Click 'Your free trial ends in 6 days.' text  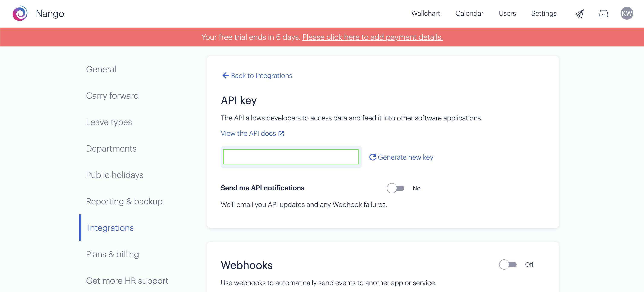point(251,37)
